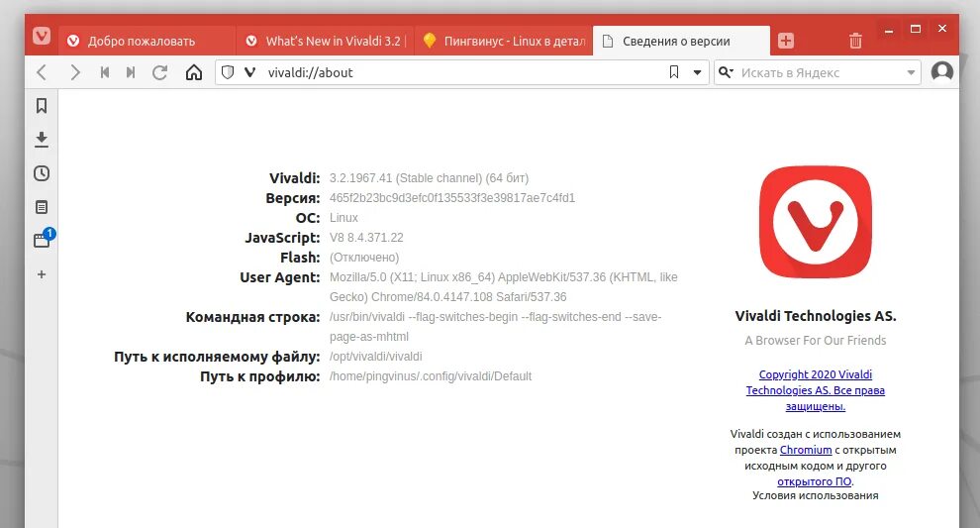Open the user profile avatar
The height and width of the screenshot is (528, 980).
coord(941,72)
